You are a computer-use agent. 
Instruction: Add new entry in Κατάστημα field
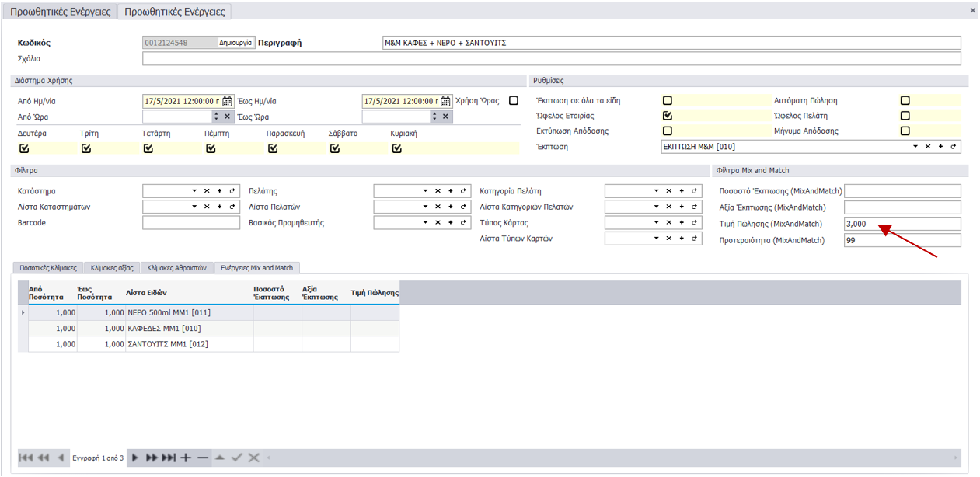[220, 191]
